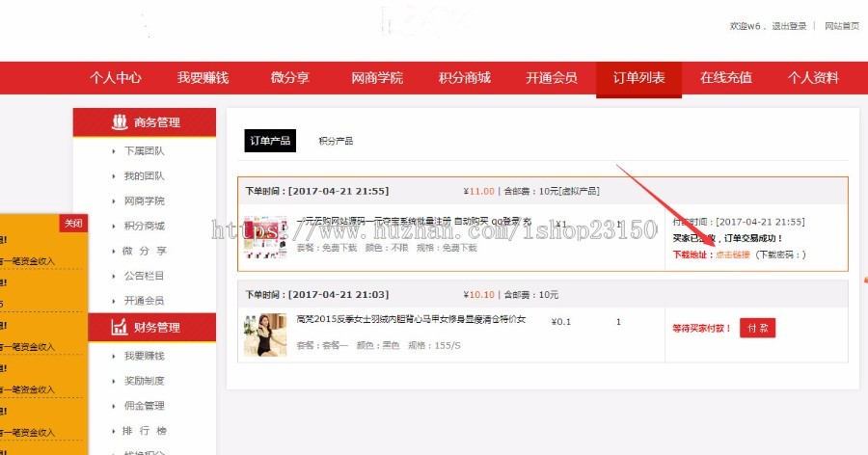Open thumbnail of 一元云购 source code order
Image resolution: width=868 pixels, height=455 pixels.
265,237
